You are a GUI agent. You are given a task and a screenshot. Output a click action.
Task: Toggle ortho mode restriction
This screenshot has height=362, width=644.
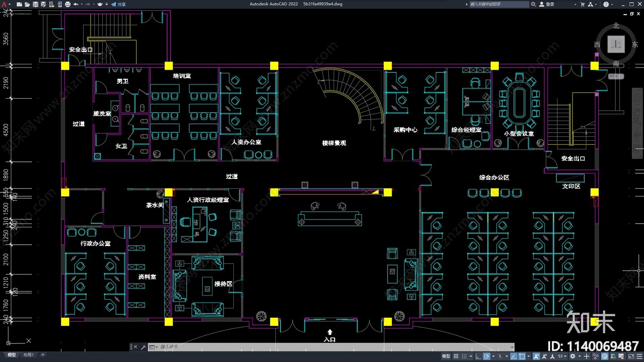click(478, 356)
